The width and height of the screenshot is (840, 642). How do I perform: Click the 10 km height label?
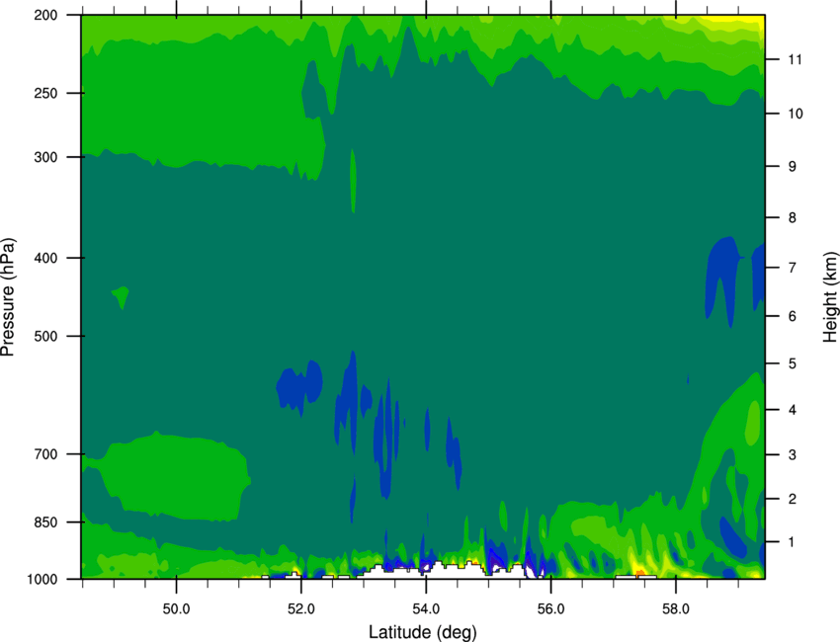pos(796,114)
